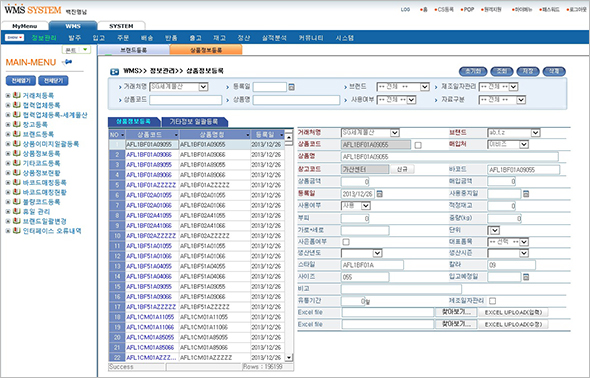Open the 발주 menu
This screenshot has width=590, height=378.
tap(75, 38)
